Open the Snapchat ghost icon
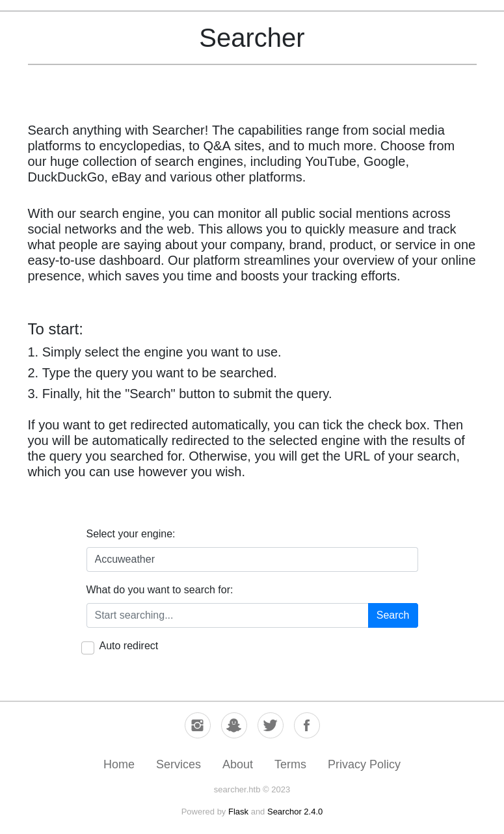 click(x=234, y=725)
